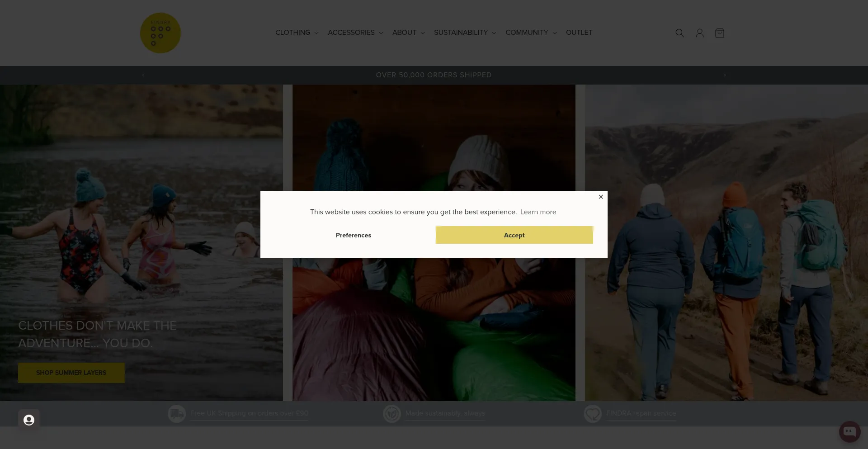Click the round profile badge icon
Screen dimensions: 868x449
(29, 420)
